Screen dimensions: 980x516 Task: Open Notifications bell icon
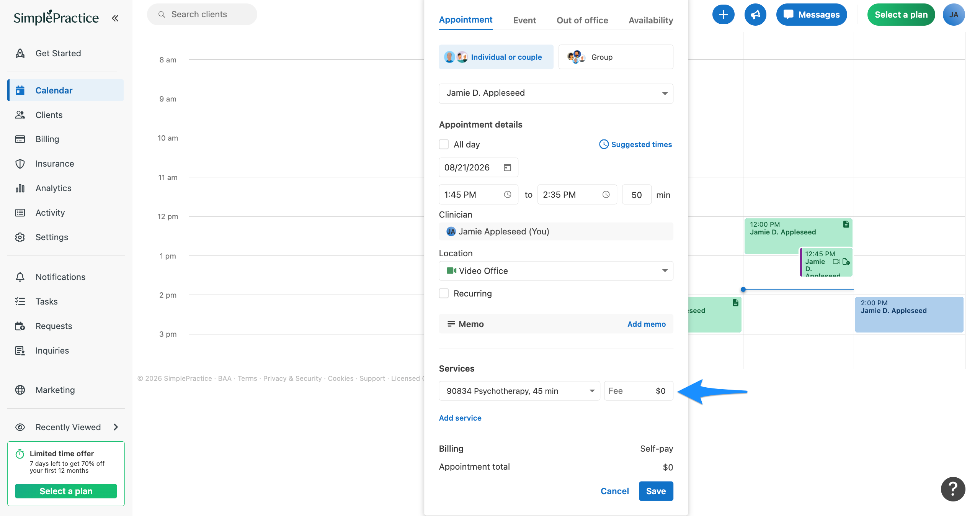(x=20, y=277)
